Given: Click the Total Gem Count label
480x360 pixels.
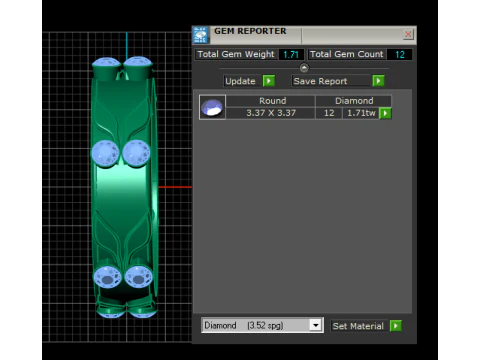Looking at the screenshot, I should [x=347, y=54].
